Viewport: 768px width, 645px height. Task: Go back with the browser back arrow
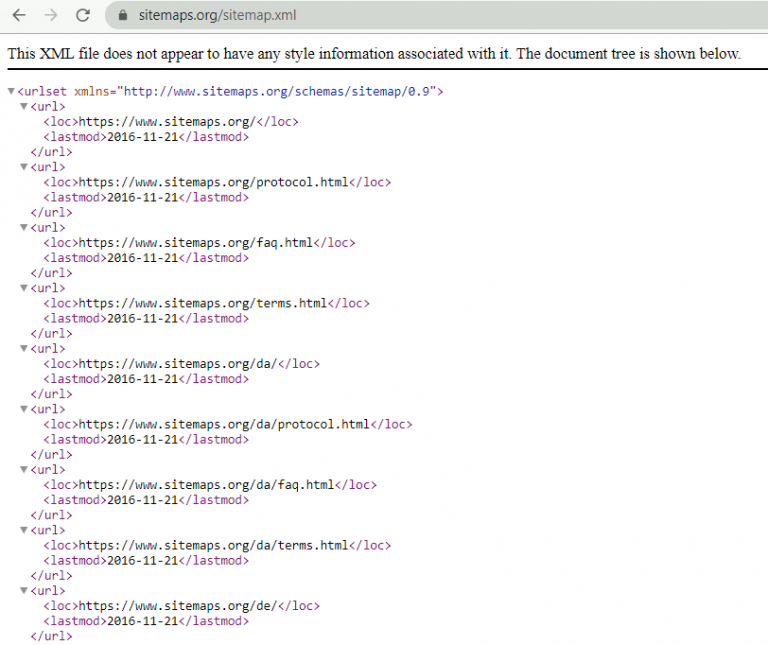(19, 15)
